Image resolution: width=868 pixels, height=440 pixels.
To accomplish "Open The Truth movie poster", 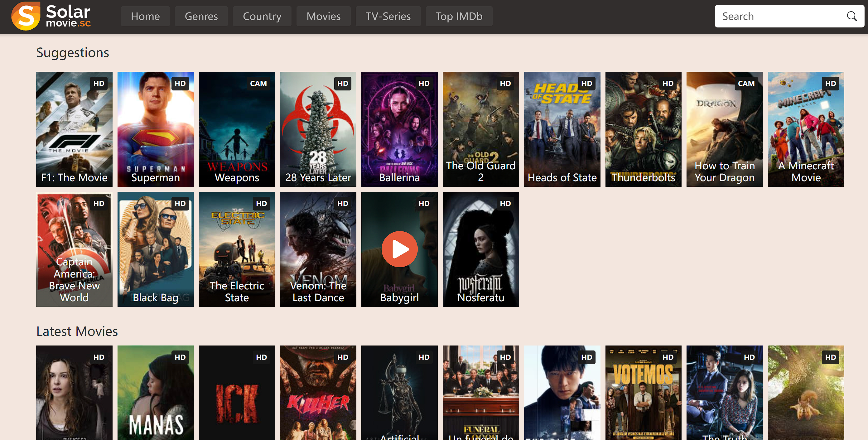I will [725, 393].
